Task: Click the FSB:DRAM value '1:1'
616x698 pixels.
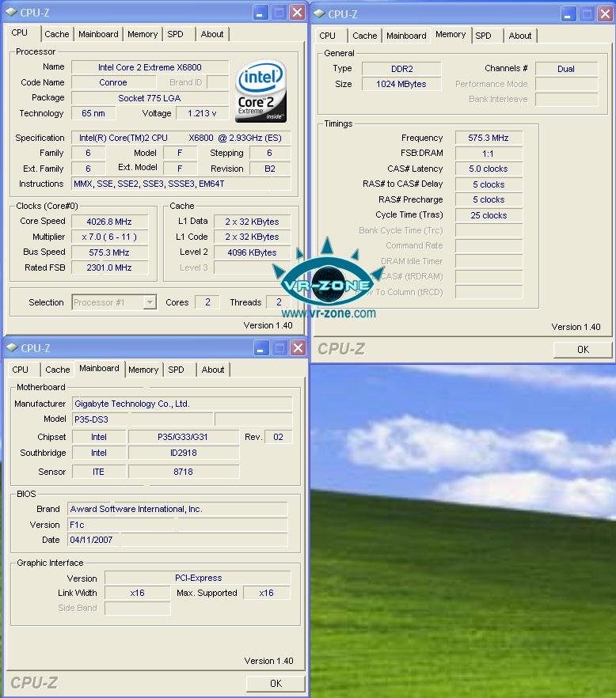Action: pos(489,154)
